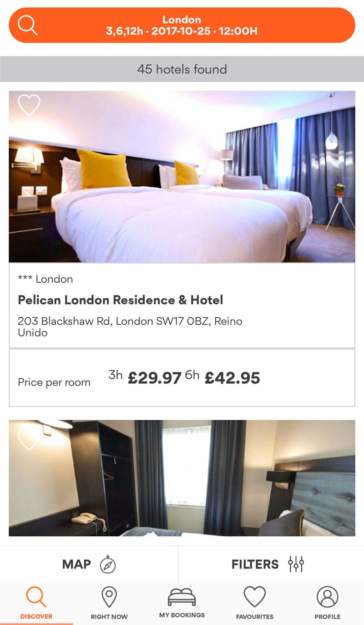364x625 pixels.
Task: Switch to the MY BOOKINGS tab label
Action: coord(182,615)
